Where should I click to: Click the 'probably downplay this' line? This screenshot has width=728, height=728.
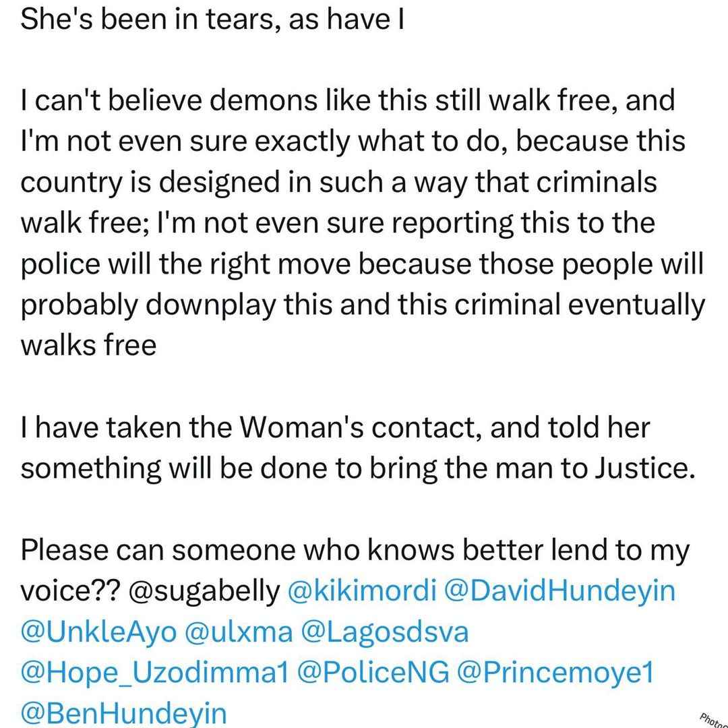tap(363, 305)
